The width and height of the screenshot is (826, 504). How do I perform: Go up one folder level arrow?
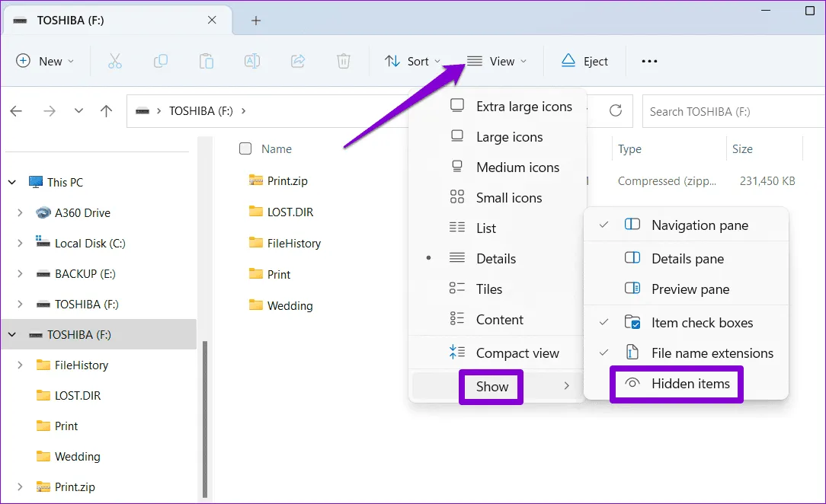[x=107, y=111]
